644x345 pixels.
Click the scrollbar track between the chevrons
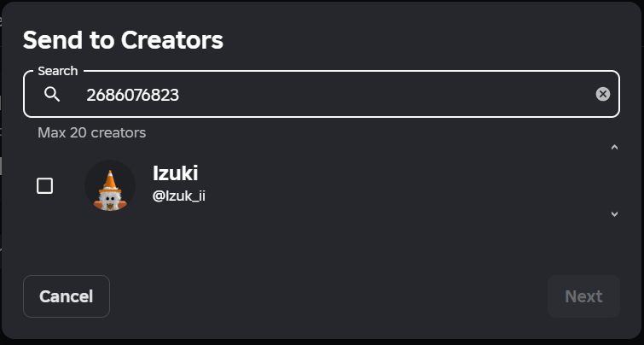click(614, 180)
